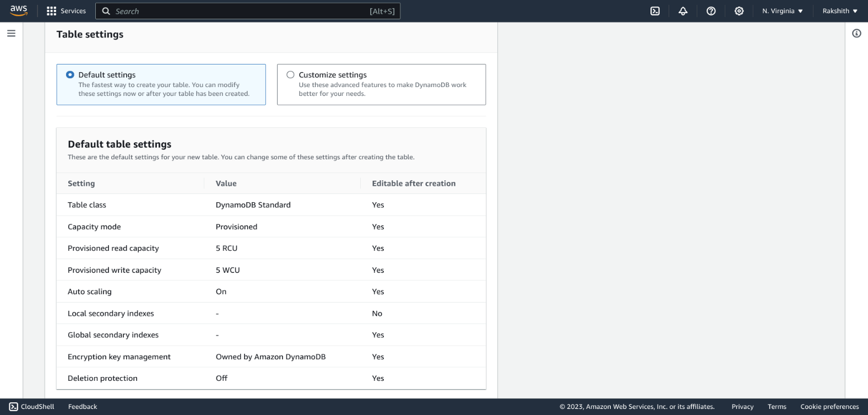Click the Services menu label

(73, 11)
